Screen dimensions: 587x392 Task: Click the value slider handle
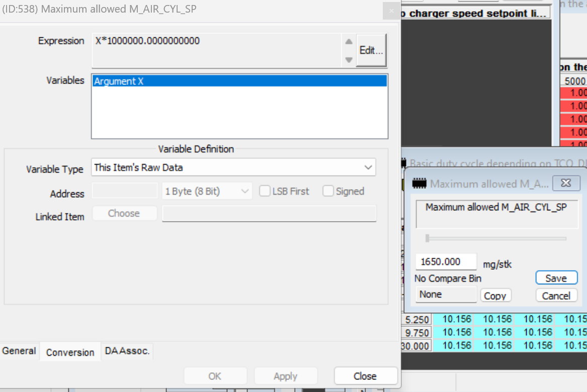(428, 239)
